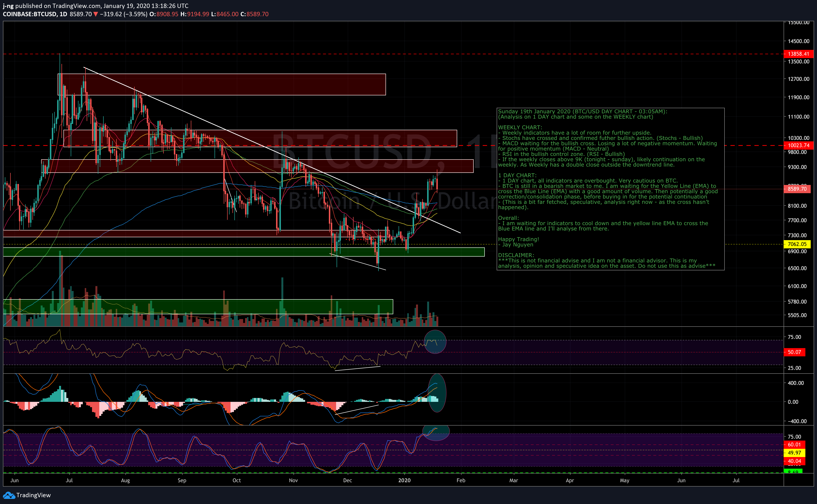Click the 2020 label on time axis
Screen dimensions: 817x504
(x=404, y=481)
